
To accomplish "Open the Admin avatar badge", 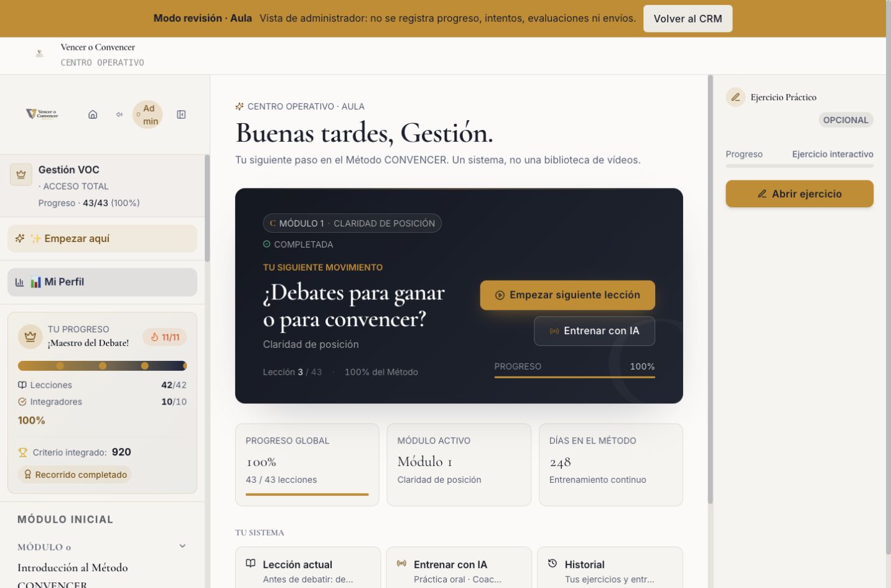I will click(147, 114).
